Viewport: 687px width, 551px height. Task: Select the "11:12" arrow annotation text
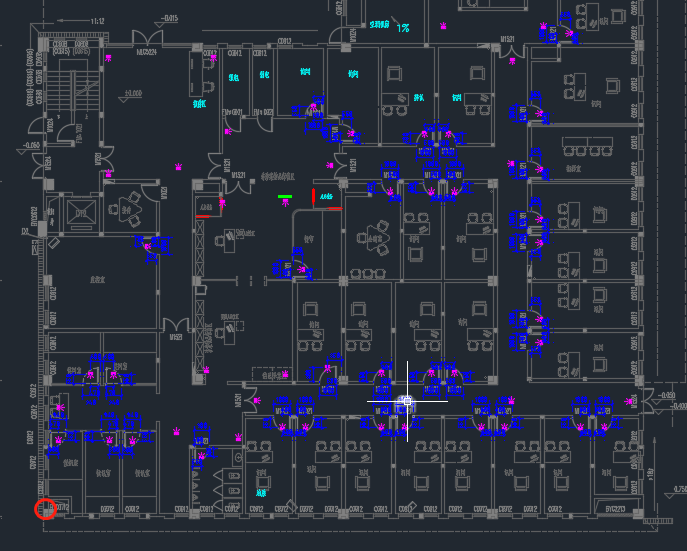tap(97, 21)
